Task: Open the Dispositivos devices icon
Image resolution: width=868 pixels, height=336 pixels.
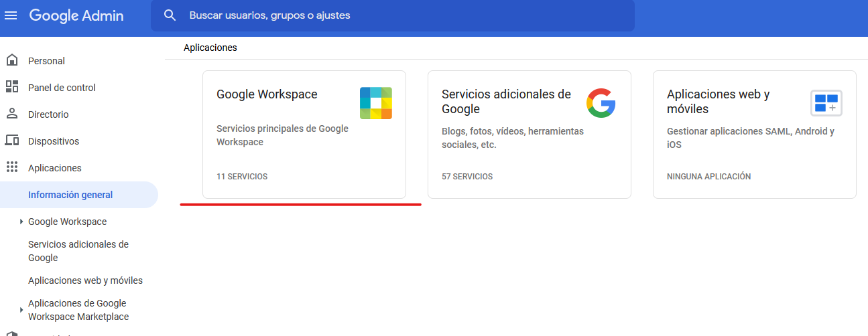Action: pyautogui.click(x=11, y=141)
